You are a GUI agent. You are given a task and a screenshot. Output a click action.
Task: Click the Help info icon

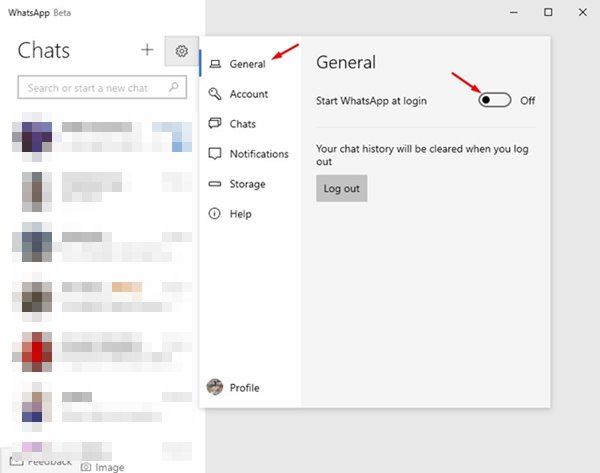pos(214,214)
